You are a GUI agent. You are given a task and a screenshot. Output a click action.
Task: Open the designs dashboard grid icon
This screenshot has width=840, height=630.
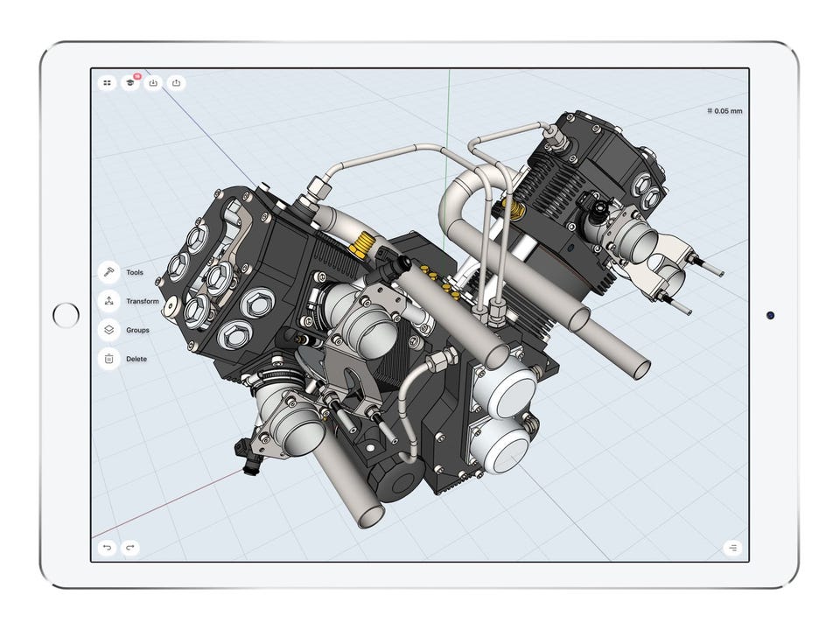[107, 83]
